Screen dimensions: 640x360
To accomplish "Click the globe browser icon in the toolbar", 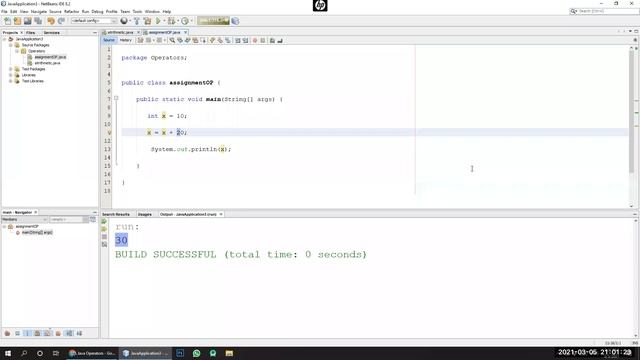I will click(124, 21).
